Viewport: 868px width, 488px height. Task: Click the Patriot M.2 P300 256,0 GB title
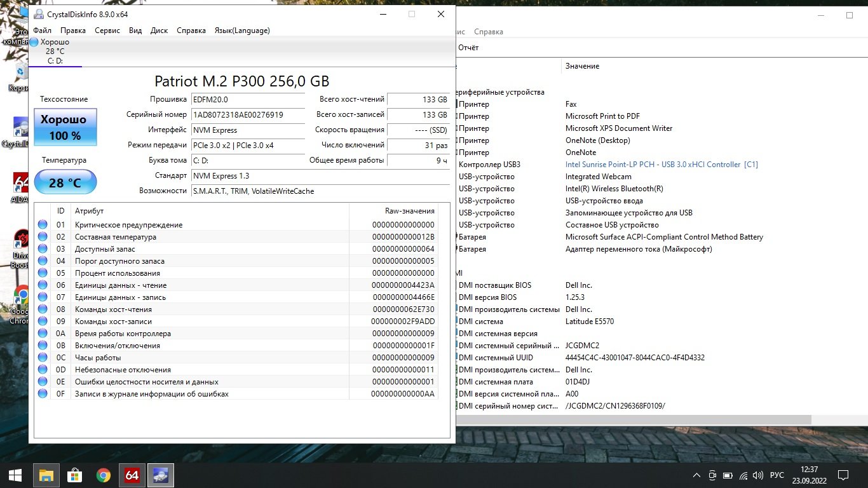pos(242,81)
